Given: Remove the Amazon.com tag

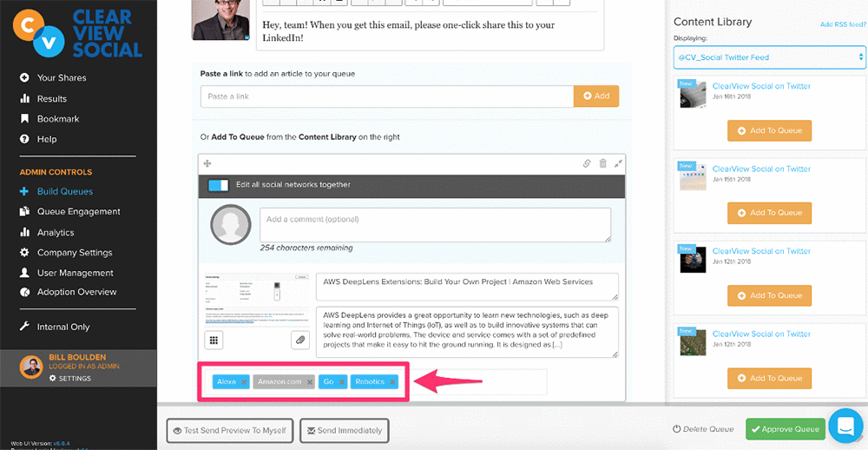Looking at the screenshot, I should [310, 382].
